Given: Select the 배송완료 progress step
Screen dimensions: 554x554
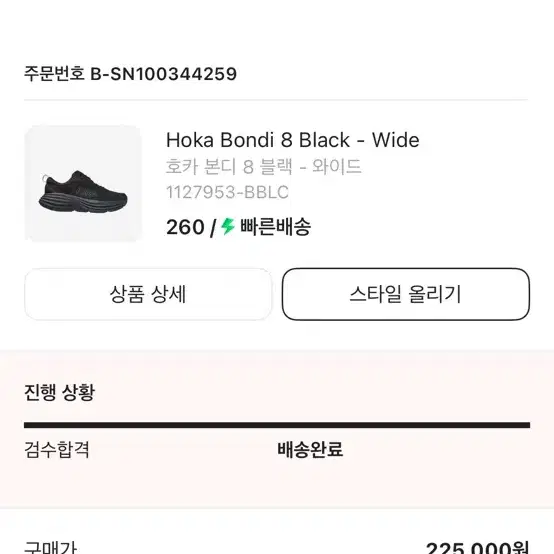Looking at the screenshot, I should point(310,449).
